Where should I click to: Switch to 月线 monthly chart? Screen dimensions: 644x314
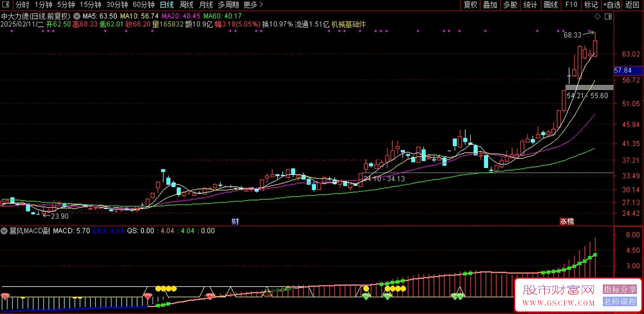[x=206, y=5]
